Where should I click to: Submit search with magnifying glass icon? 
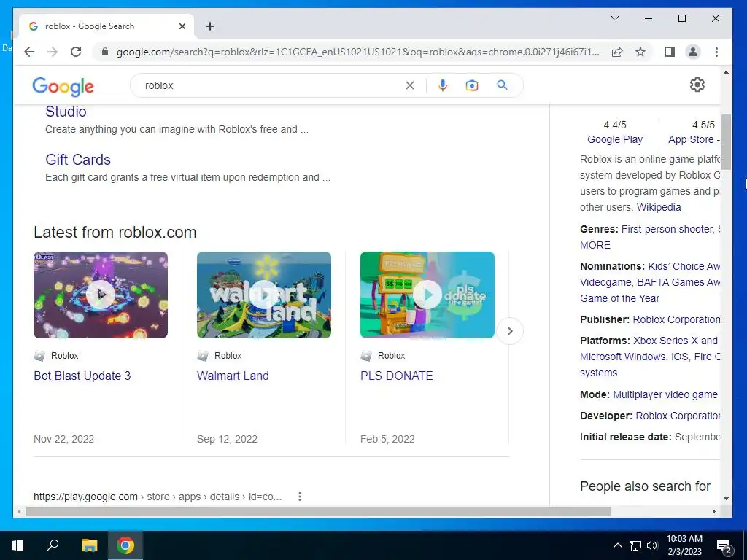(502, 85)
